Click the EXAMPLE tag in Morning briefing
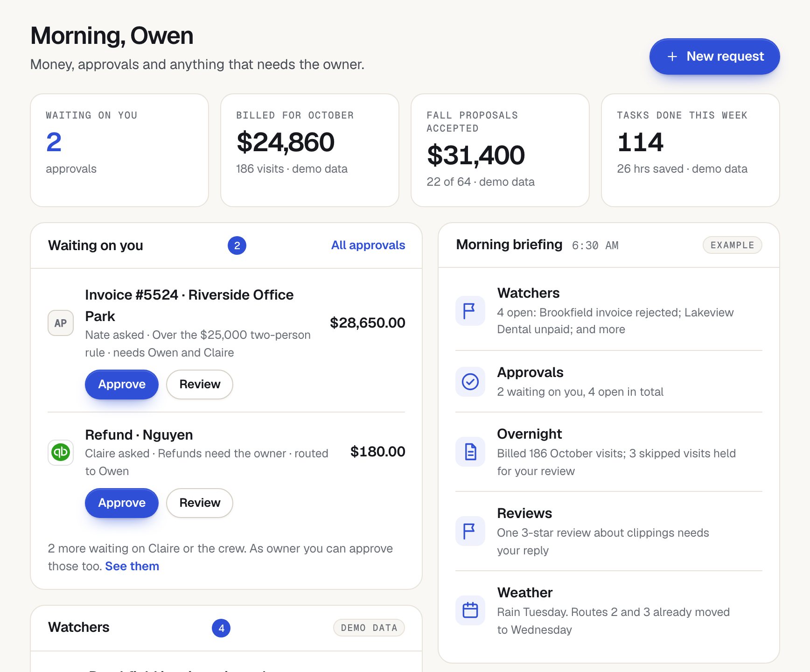This screenshot has width=810, height=672. pos(733,245)
